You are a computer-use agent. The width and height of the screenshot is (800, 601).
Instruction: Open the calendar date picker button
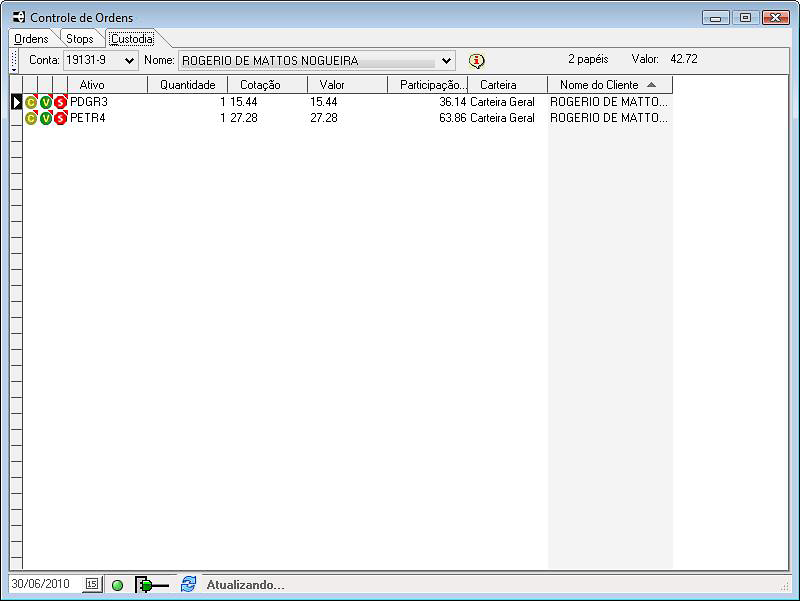(92, 584)
